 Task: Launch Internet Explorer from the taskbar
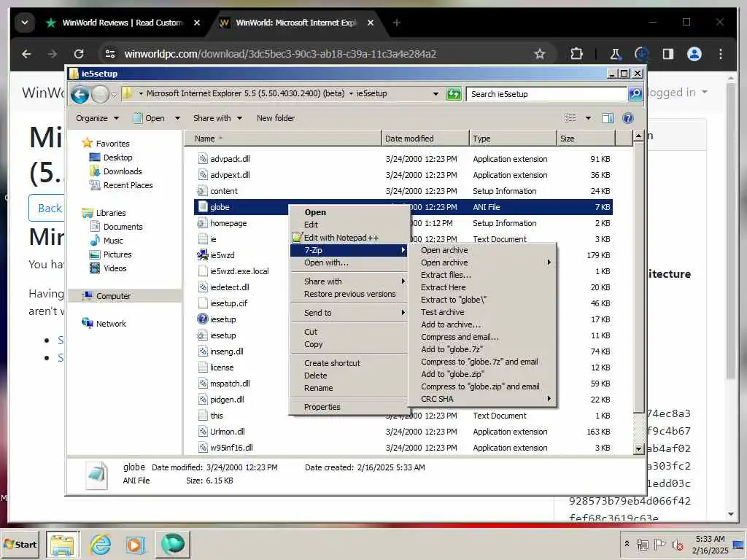(101, 544)
